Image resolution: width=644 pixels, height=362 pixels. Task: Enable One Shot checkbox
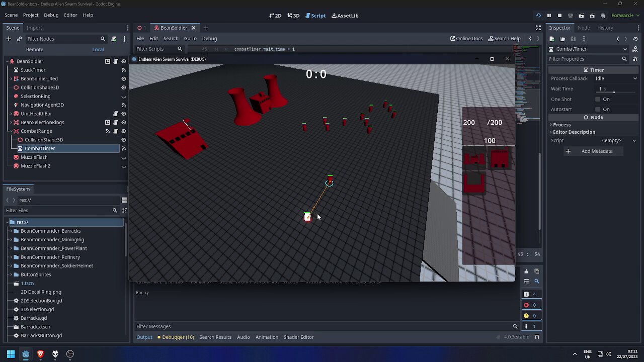(598, 99)
